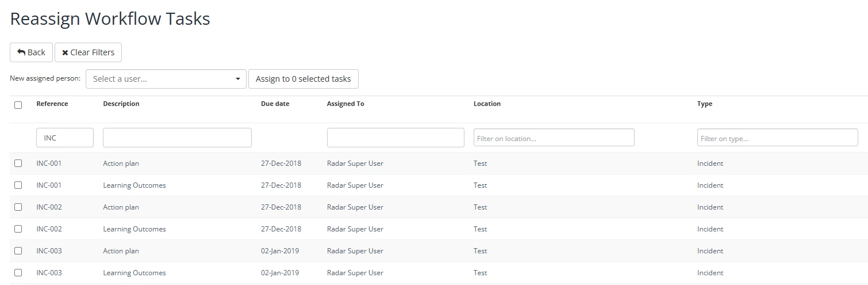Open the Filter on location dropdown
This screenshot has height=285, width=868.
554,138
